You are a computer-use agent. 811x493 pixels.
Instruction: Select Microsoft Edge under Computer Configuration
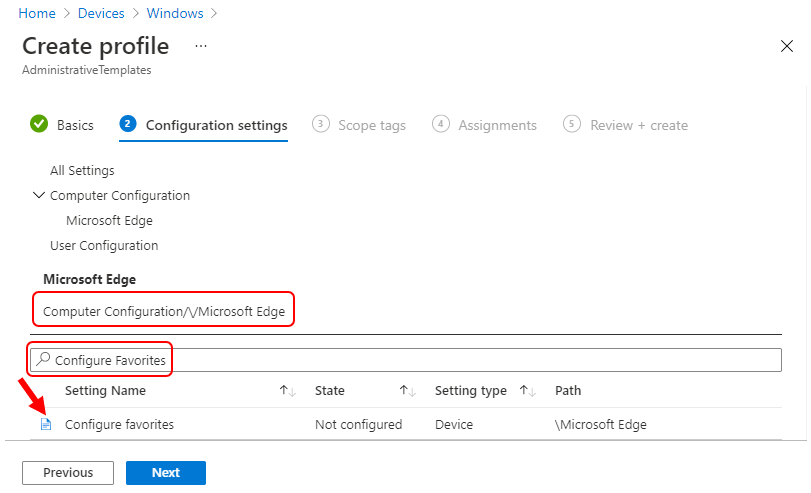[109, 221]
